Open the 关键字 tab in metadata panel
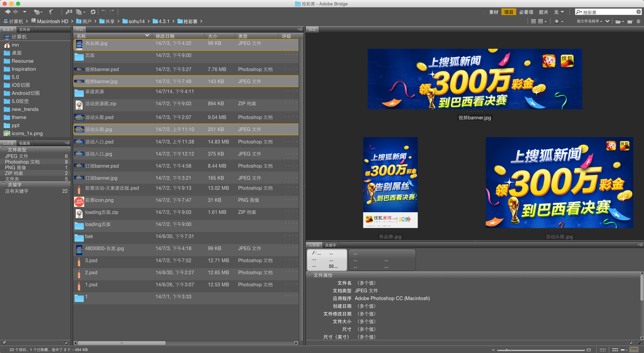644x353 pixels. click(x=330, y=245)
